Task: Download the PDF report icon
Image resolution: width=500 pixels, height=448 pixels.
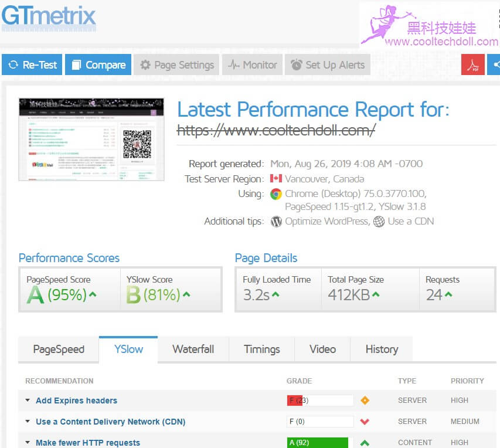Action: point(473,65)
